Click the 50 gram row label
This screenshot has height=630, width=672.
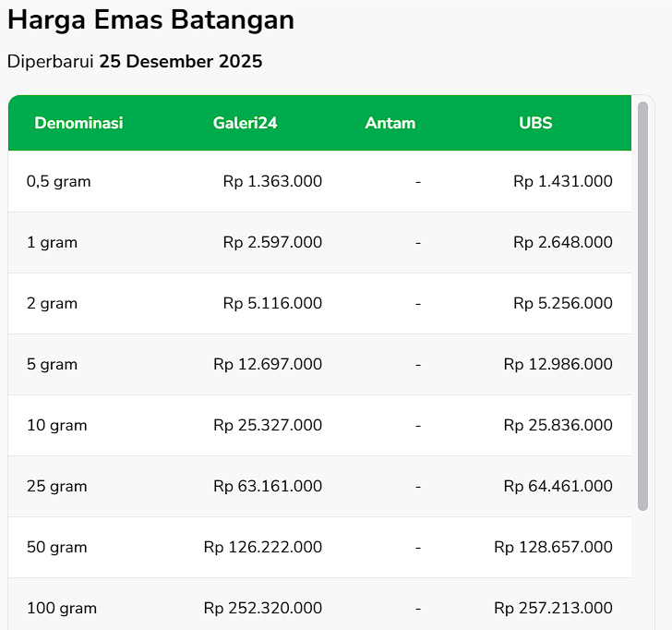click(56, 547)
